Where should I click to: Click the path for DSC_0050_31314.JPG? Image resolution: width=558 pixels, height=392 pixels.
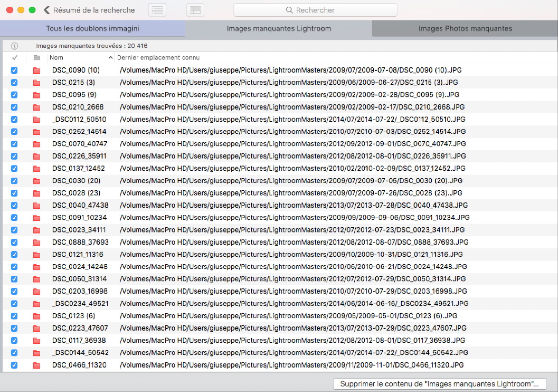(293, 279)
